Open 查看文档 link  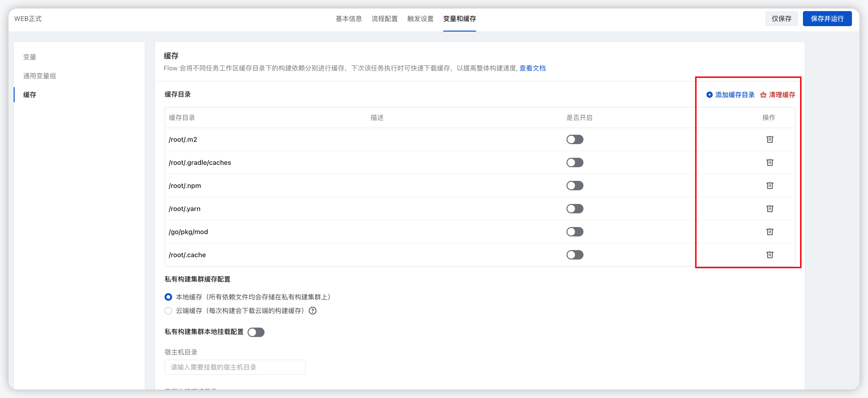(x=532, y=68)
